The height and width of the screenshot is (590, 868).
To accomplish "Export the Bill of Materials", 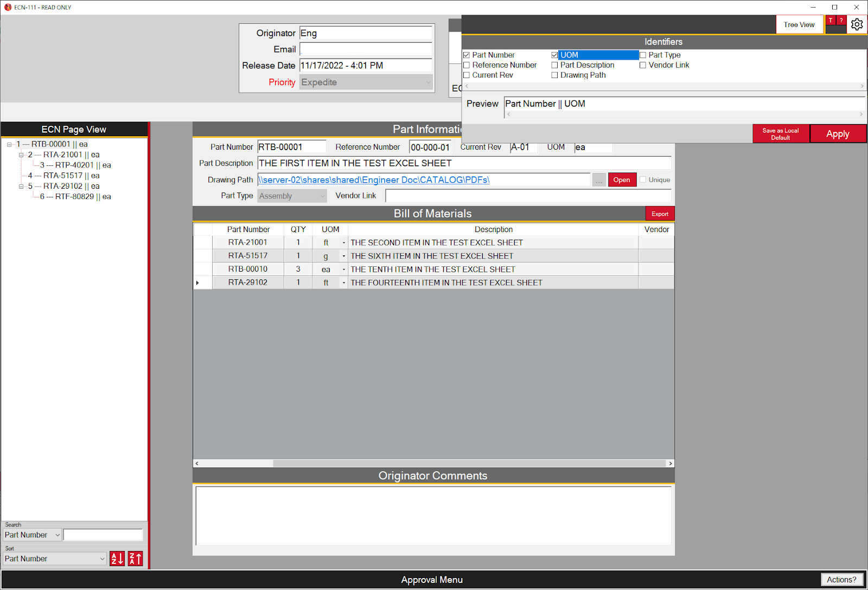I will (x=660, y=214).
